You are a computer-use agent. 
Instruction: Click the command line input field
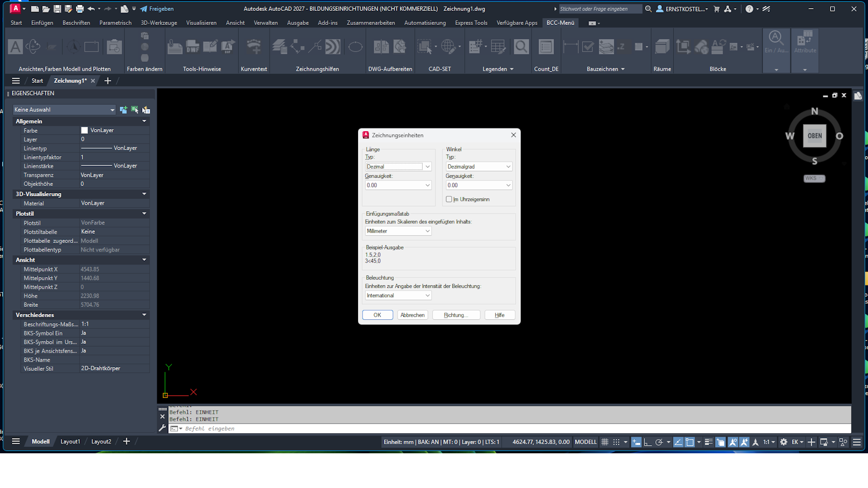tap(510, 428)
